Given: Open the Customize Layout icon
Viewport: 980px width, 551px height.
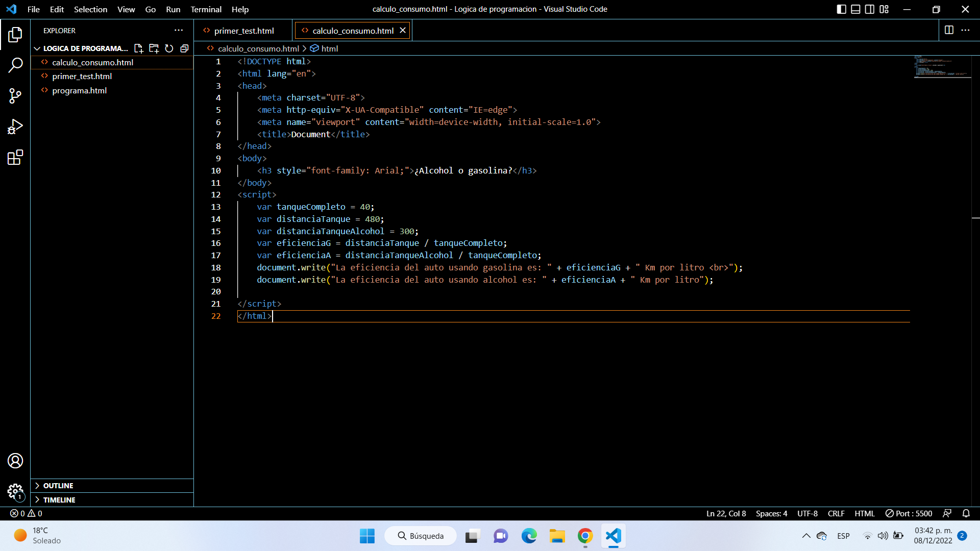Looking at the screenshot, I should tap(884, 9).
